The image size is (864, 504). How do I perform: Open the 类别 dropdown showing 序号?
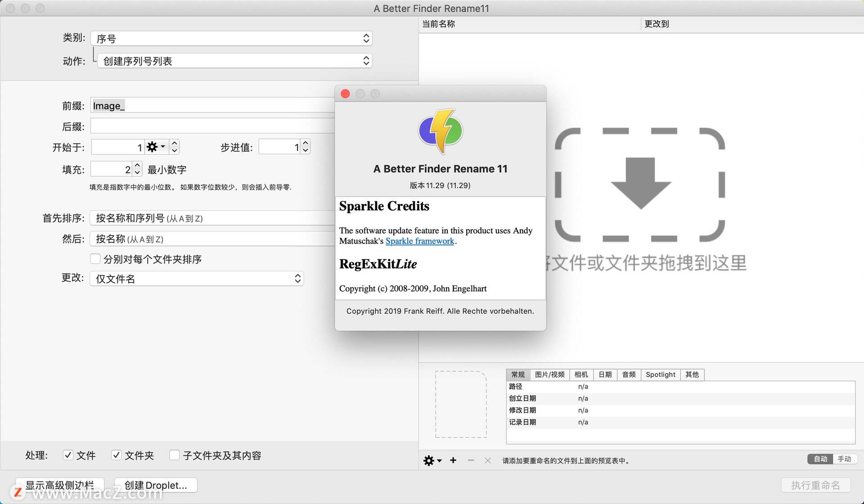231,38
